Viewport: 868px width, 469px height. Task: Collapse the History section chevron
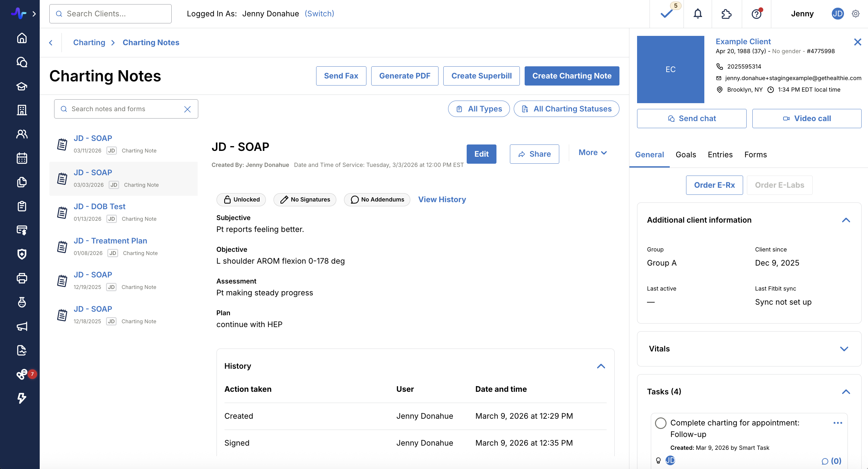601,366
